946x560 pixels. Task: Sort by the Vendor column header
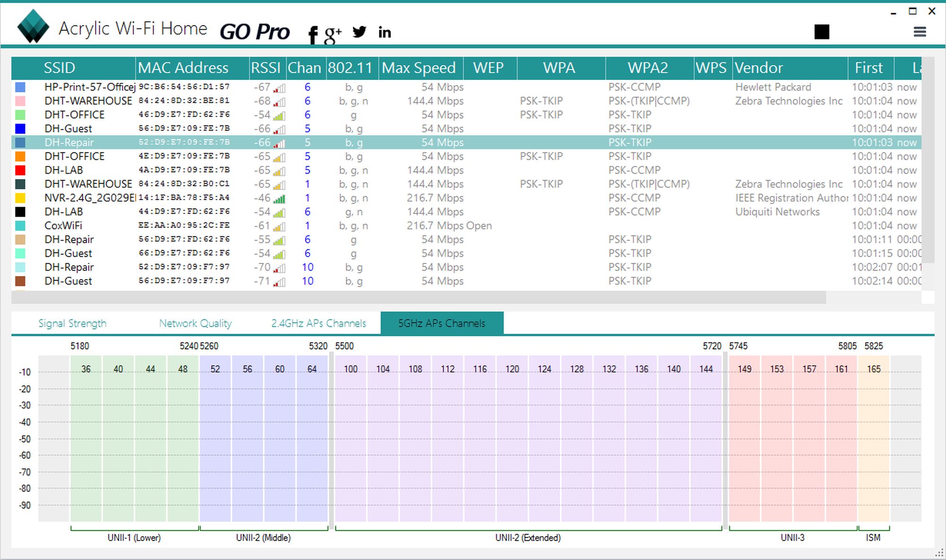point(759,68)
